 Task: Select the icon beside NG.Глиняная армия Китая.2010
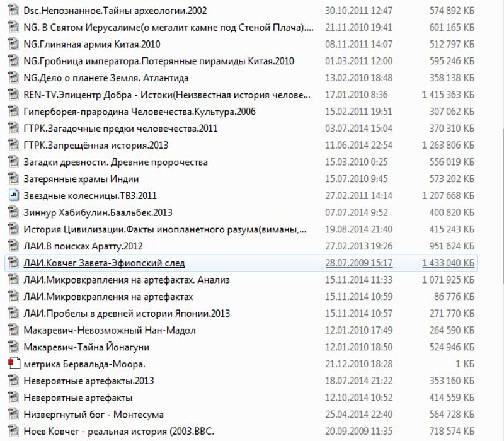[x=13, y=43]
